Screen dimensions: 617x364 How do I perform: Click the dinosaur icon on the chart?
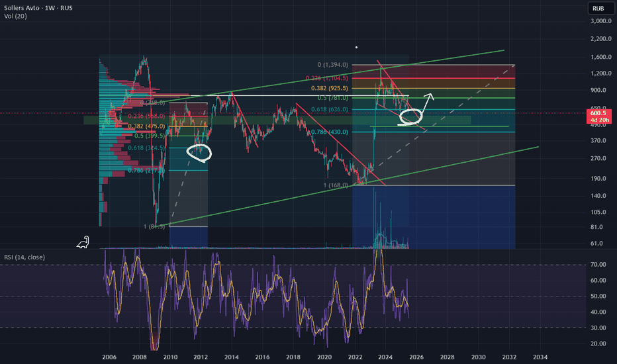[83, 242]
